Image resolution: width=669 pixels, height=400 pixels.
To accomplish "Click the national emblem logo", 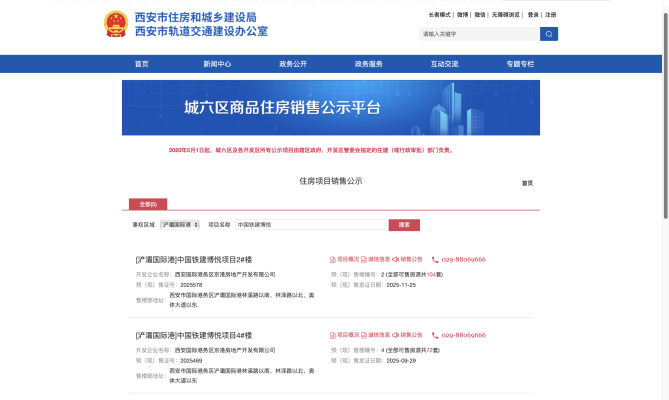I will (116, 25).
